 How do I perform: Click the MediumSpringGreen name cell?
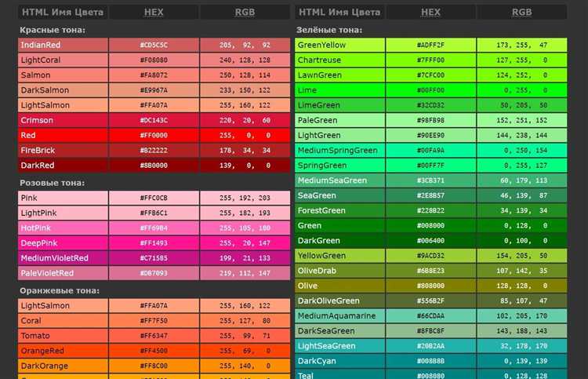pyautogui.click(x=339, y=151)
